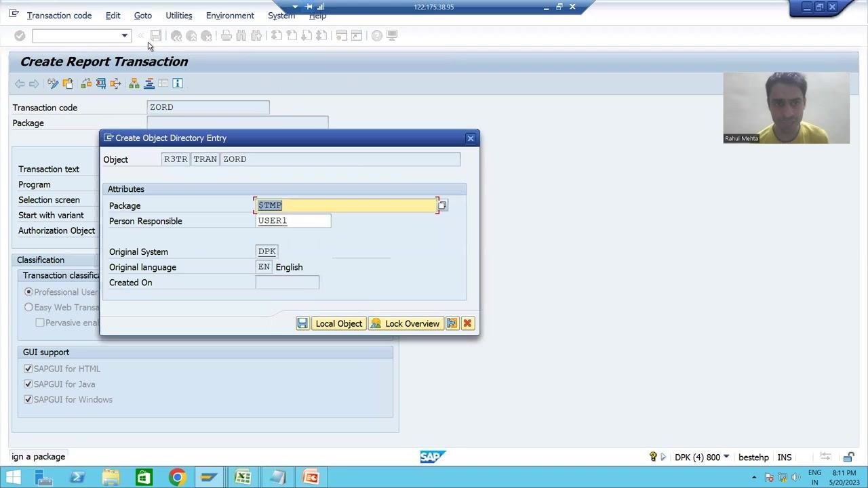Toggle the SAPGUI for HTML checkbox
Screen dimensions: 868x488
click(x=28, y=369)
